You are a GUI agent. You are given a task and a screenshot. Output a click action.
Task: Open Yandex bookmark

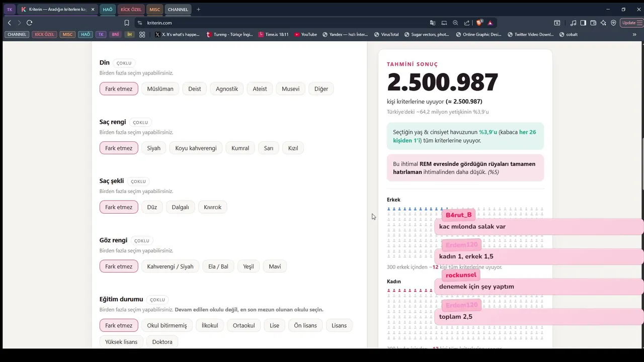click(345, 35)
